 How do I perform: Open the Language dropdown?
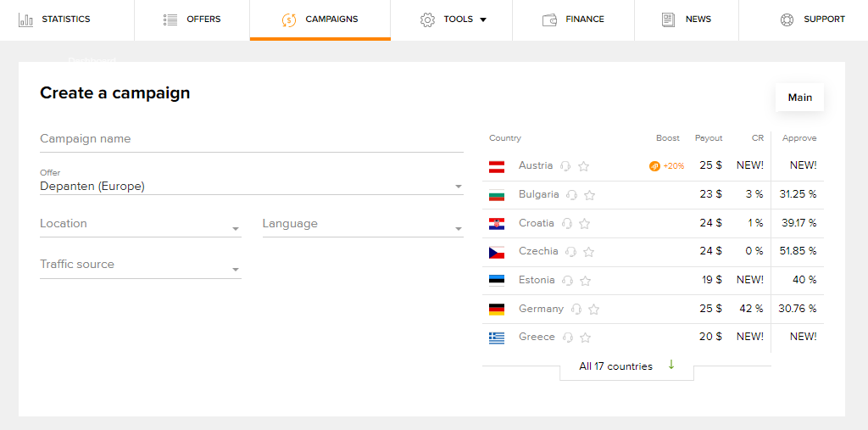[363, 225]
